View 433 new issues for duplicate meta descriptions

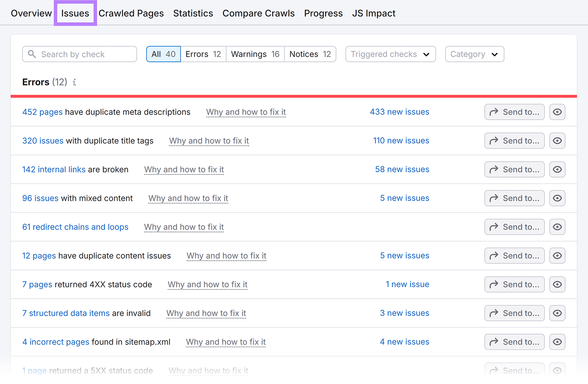(399, 112)
